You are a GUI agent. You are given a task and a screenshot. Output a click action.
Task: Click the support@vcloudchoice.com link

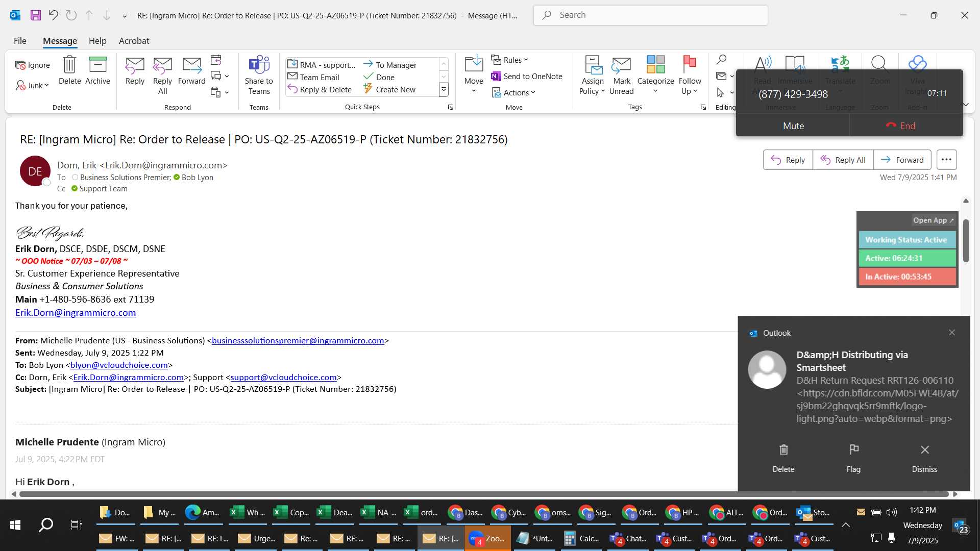pos(283,377)
